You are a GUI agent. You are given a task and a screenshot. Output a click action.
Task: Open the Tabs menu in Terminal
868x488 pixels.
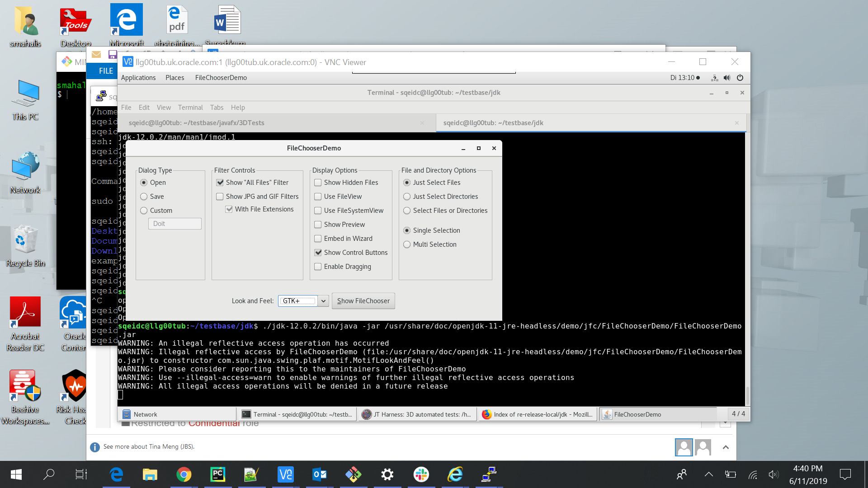217,108
